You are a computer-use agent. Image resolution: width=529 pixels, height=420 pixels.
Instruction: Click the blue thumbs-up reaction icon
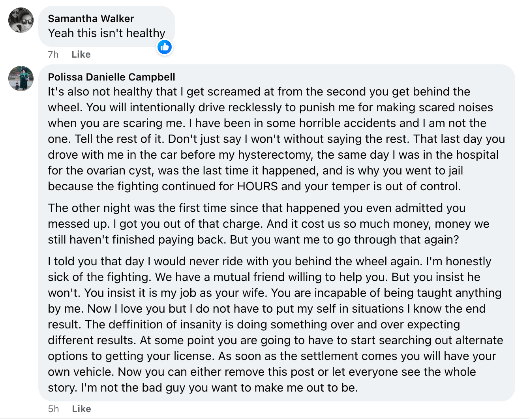(x=165, y=47)
